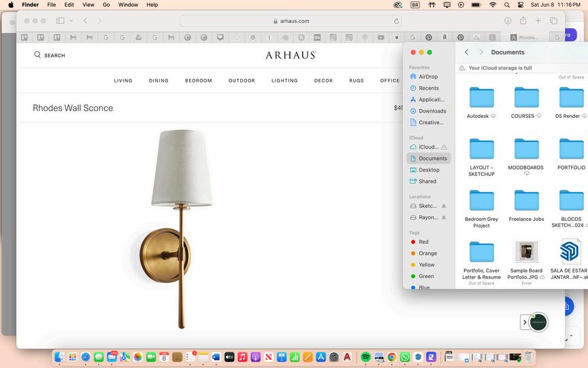Go back in the Finder Documents window
588x368 pixels.
466,52
